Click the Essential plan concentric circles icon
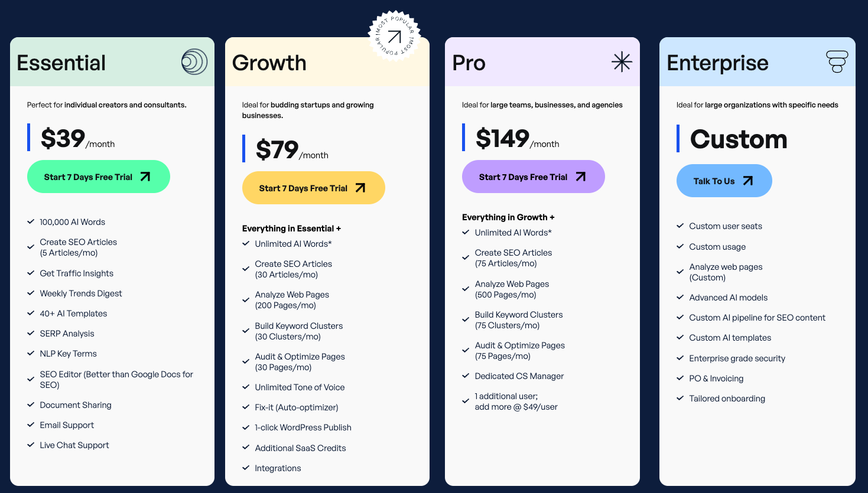 [194, 62]
